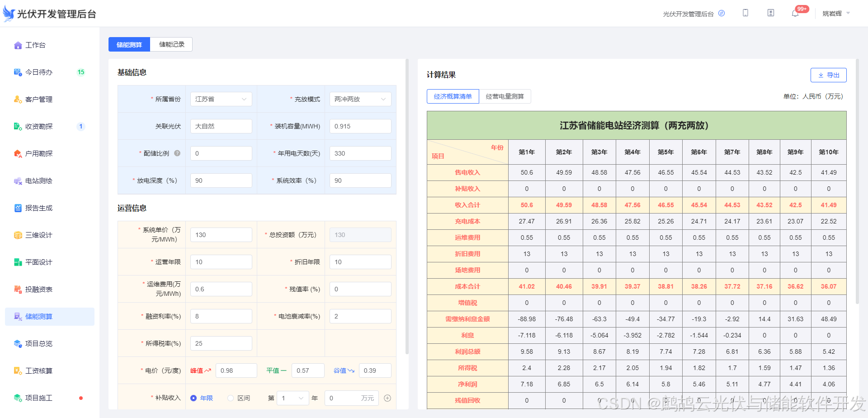Click the 谷值 downward trend icon
The width and height of the screenshot is (868, 418).
[x=351, y=370]
